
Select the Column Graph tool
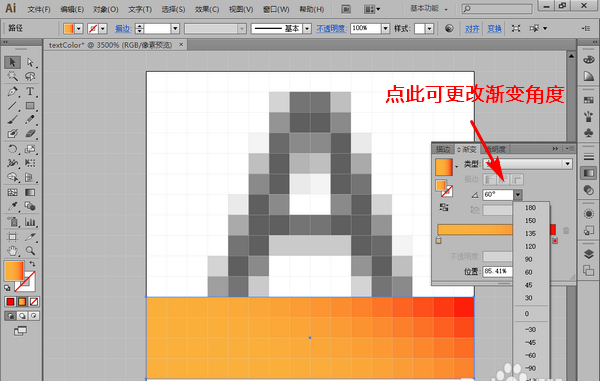coord(30,221)
